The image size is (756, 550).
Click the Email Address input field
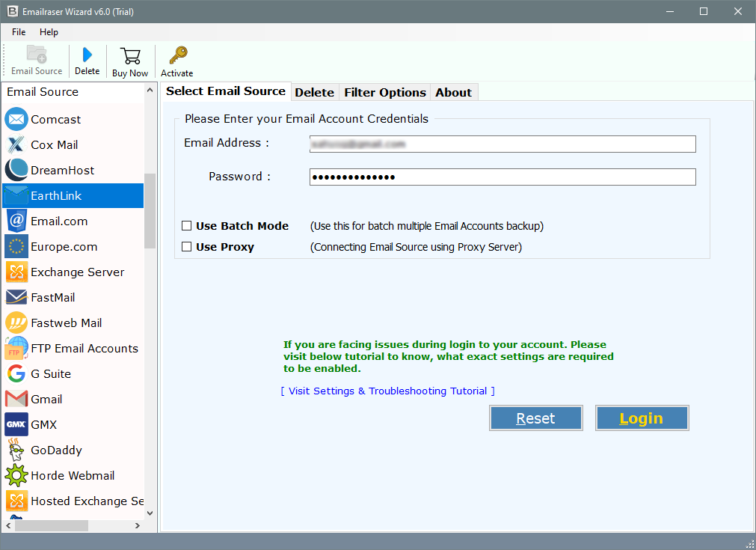click(x=503, y=144)
